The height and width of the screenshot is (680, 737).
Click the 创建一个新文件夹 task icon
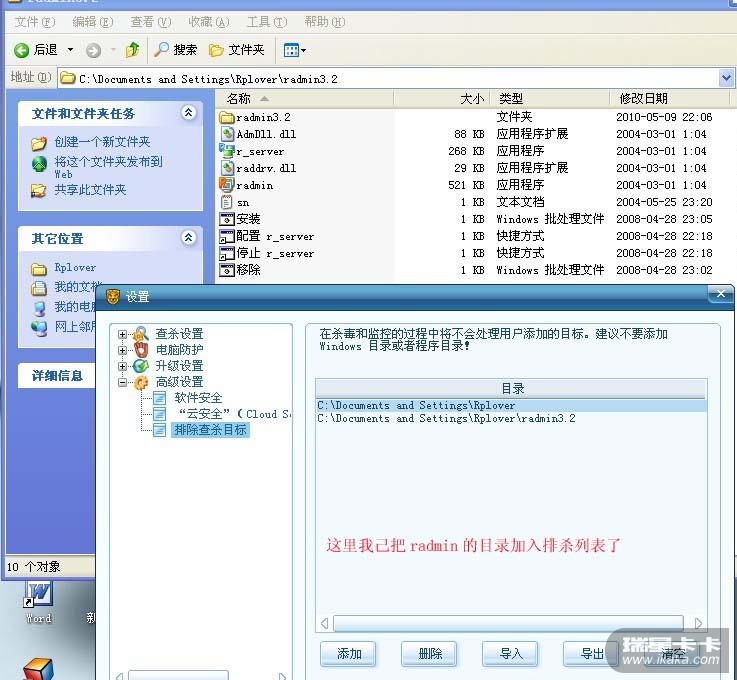point(39,143)
